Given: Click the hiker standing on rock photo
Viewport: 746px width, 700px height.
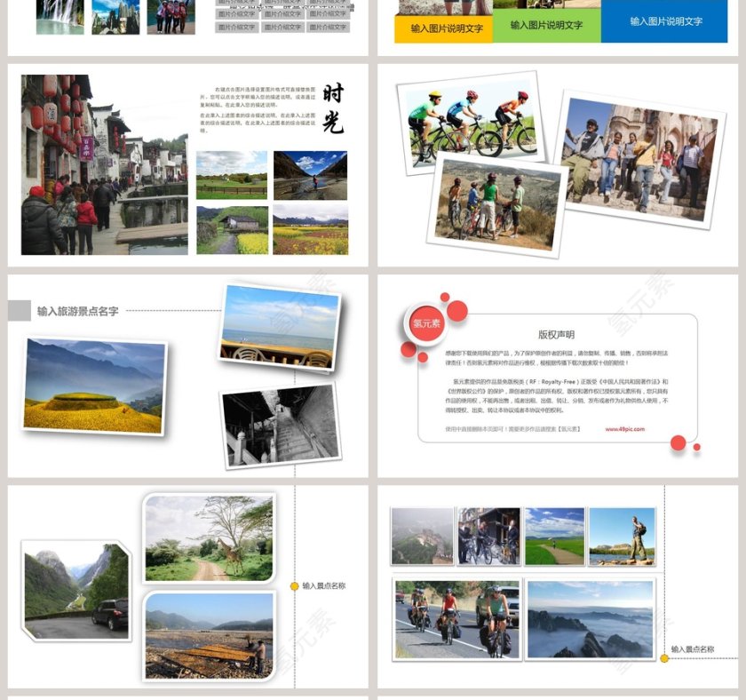Looking at the screenshot, I should tap(622, 536).
